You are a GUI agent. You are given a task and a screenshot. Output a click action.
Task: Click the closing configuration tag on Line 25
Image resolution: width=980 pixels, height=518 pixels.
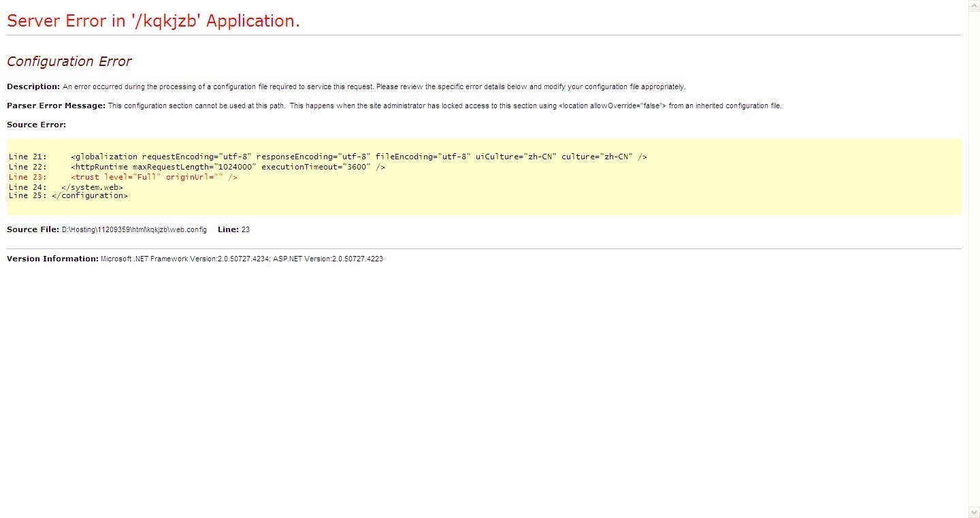click(89, 195)
